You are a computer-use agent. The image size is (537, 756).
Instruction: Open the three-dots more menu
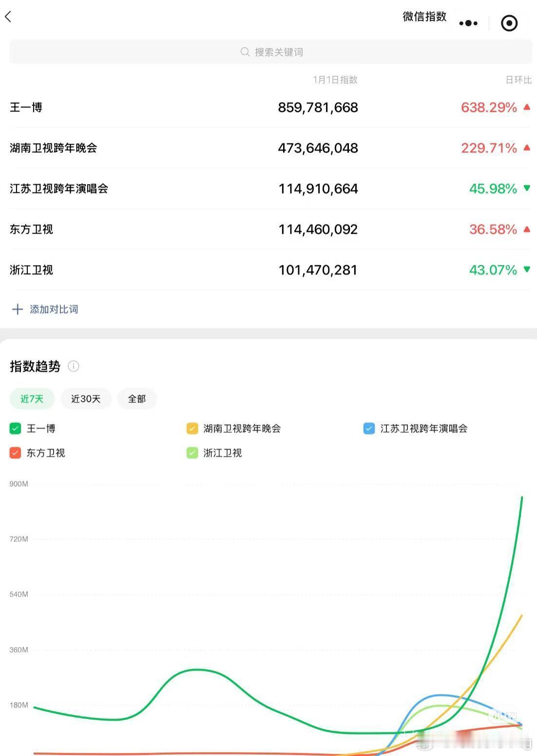[468, 23]
